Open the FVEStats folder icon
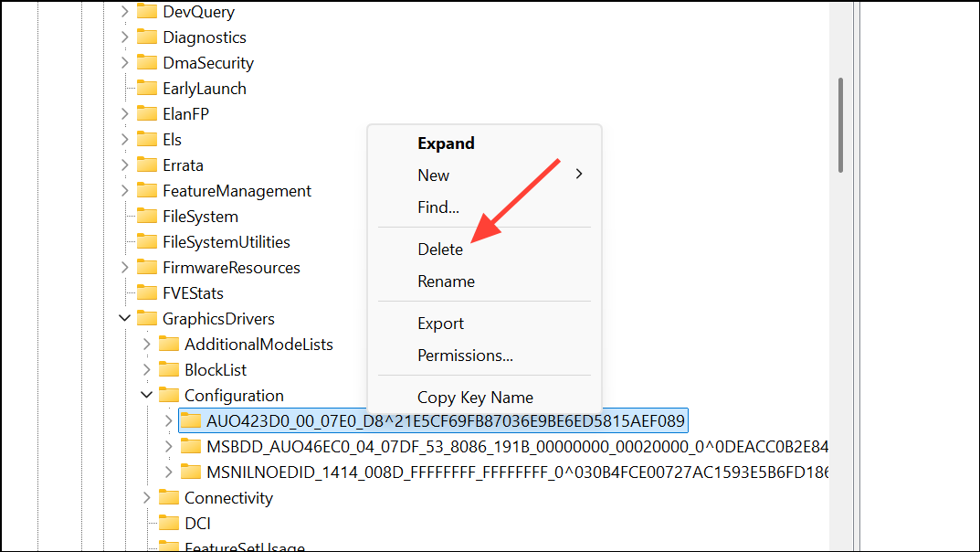This screenshot has height=552, width=980. point(147,293)
